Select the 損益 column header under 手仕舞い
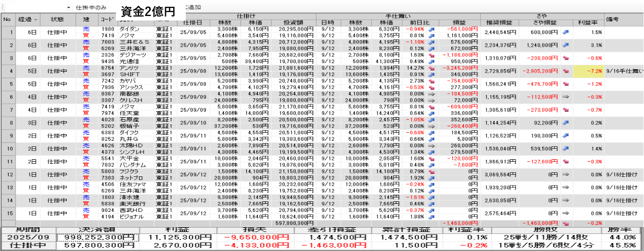 point(458,23)
